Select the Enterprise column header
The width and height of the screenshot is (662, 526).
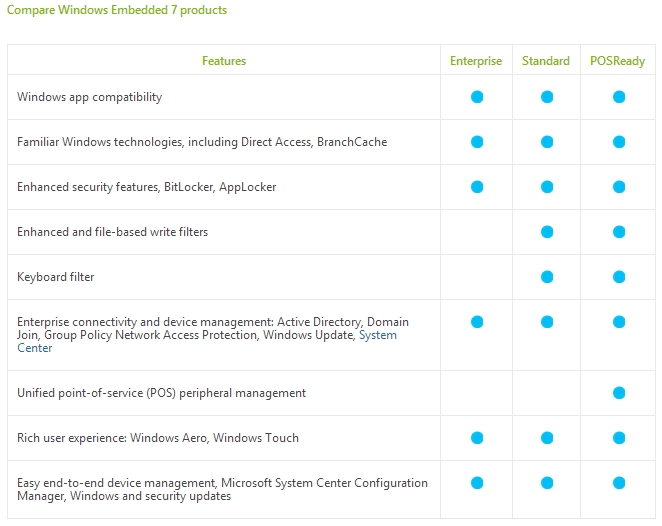(x=476, y=61)
